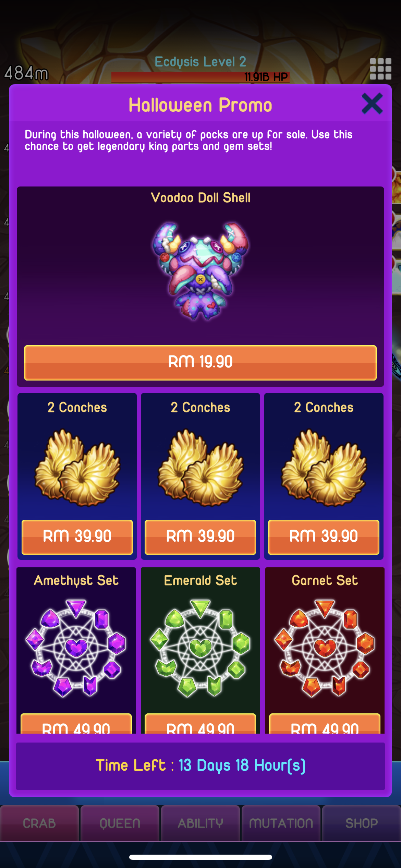This screenshot has height=868, width=401.
Task: Open the grid menu icon
Action: click(380, 69)
